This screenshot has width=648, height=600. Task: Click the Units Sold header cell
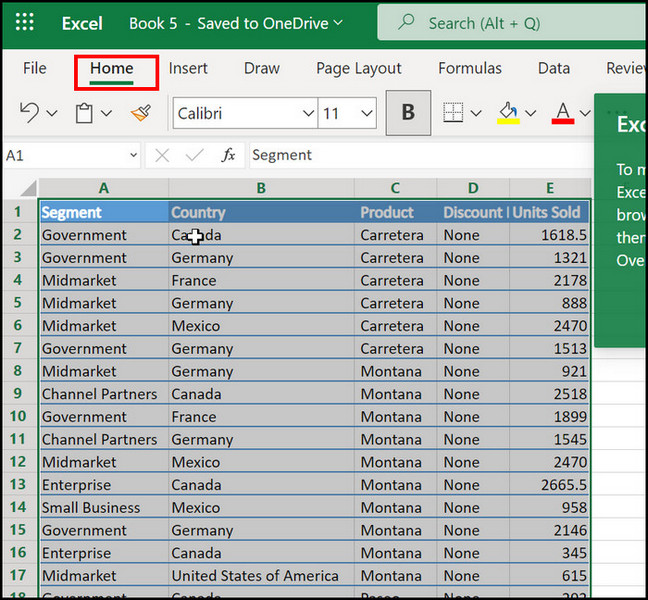[550, 212]
